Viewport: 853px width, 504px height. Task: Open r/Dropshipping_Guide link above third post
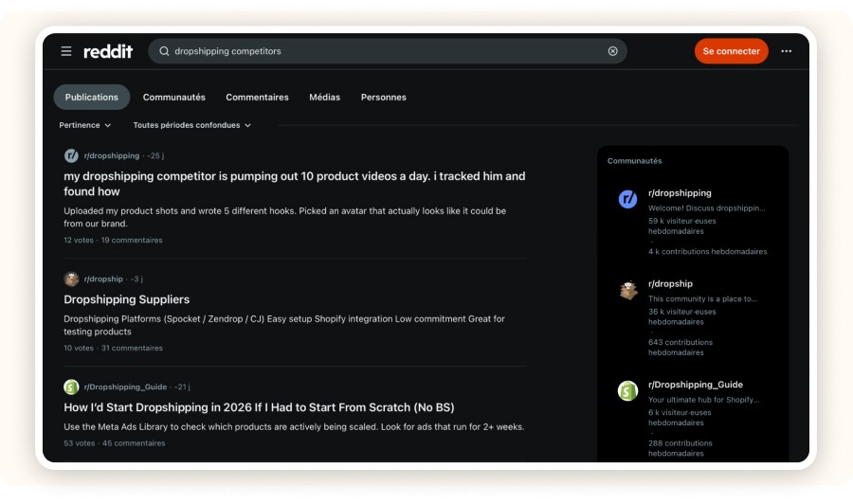pos(125,387)
